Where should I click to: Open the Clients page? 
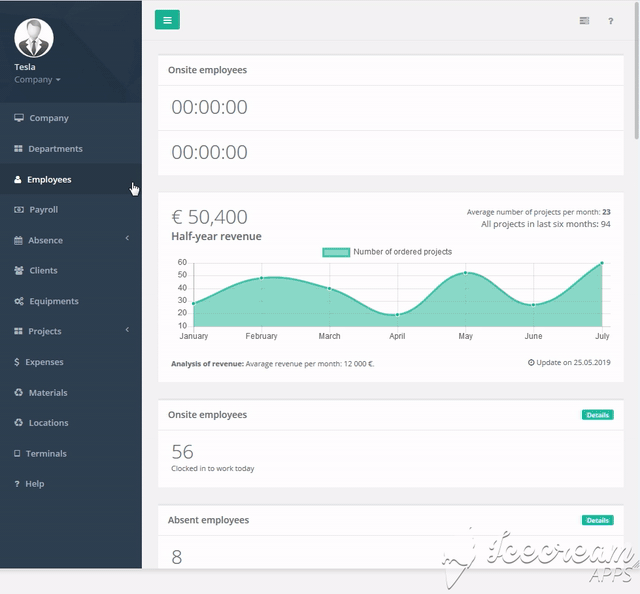pos(71,270)
